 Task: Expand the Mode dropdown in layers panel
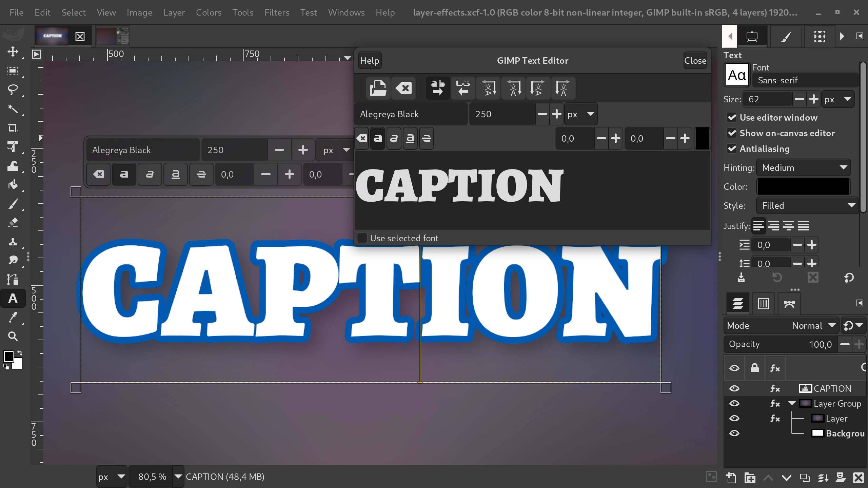tap(832, 325)
